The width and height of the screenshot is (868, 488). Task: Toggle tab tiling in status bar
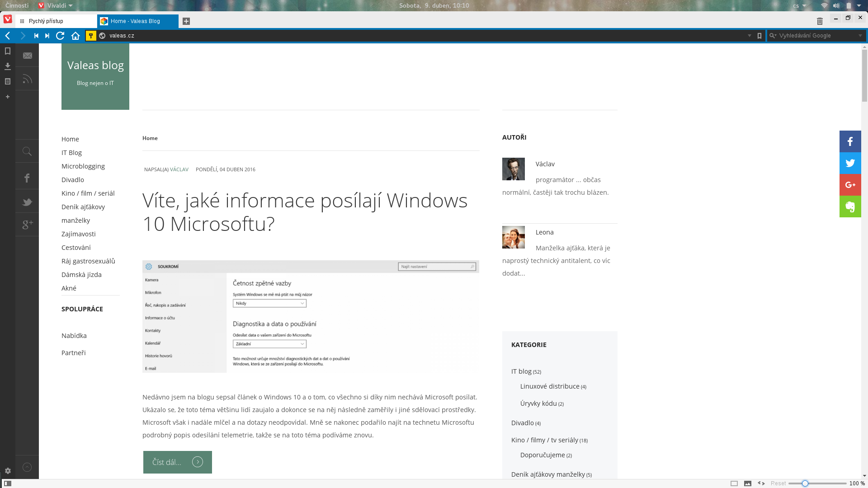point(734,483)
